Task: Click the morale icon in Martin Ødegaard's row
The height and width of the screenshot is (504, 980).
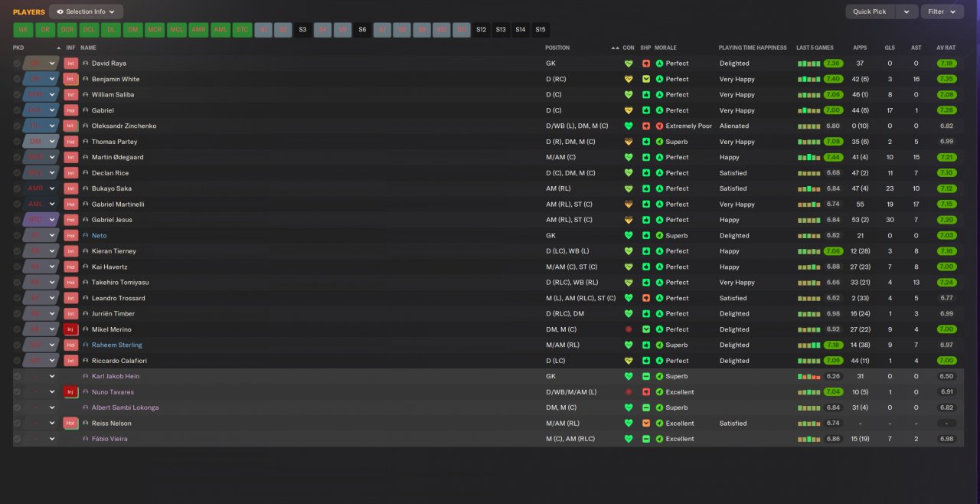Action: pyautogui.click(x=659, y=157)
